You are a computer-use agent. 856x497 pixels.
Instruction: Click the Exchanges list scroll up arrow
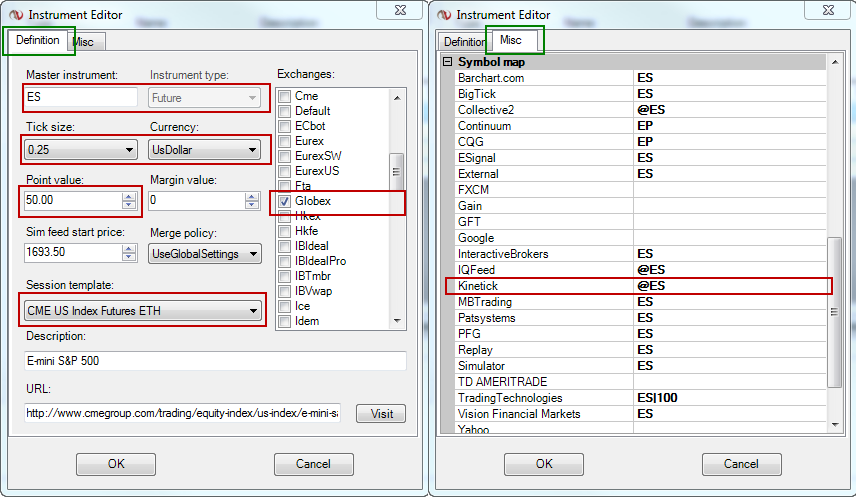point(397,98)
